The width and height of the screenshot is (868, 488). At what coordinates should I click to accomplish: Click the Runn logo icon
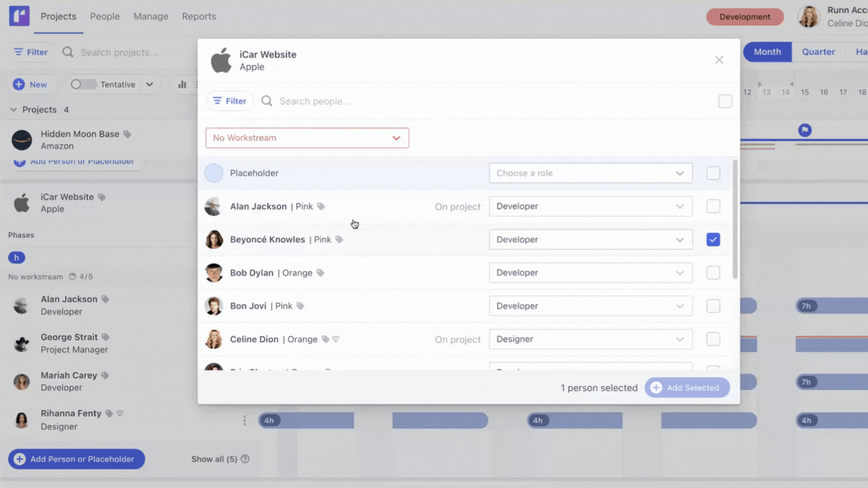[19, 16]
